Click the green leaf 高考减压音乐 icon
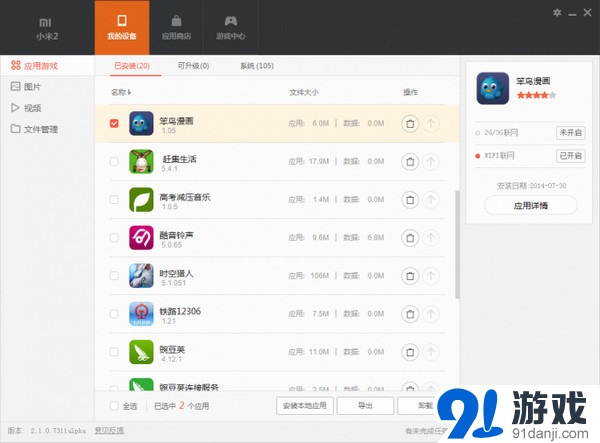Screen dimensions: 600x443 coord(141,199)
